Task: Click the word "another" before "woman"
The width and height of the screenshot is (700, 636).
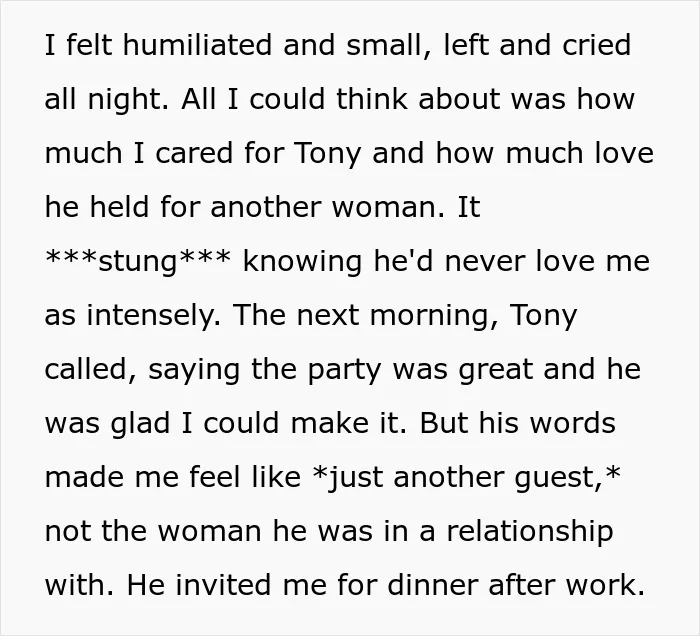Action: [x=265, y=207]
